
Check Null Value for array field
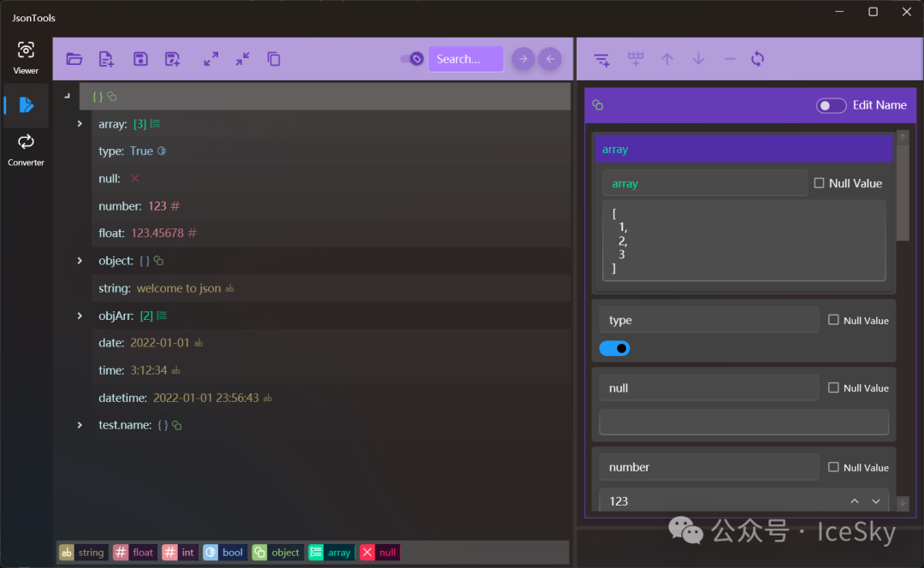(820, 183)
